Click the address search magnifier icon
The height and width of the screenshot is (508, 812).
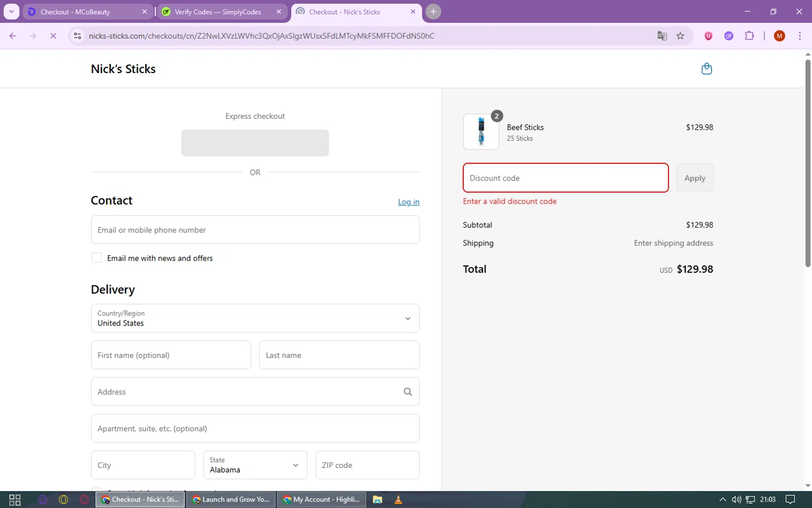tap(408, 392)
